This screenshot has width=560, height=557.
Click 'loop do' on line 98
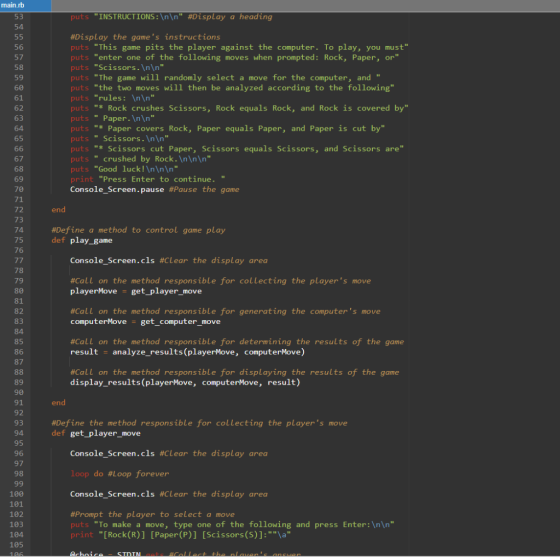point(86,474)
